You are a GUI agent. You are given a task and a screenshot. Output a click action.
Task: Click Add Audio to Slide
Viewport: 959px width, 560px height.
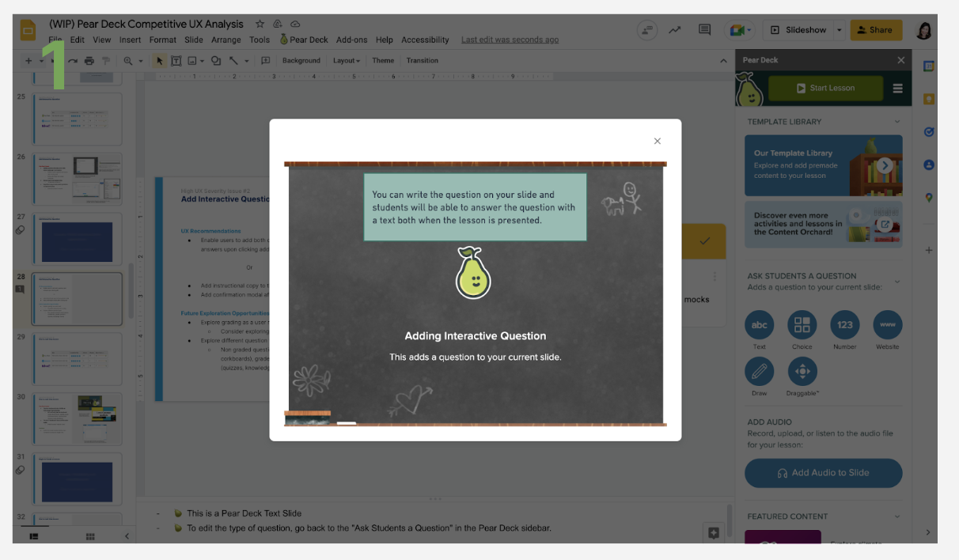click(x=823, y=473)
